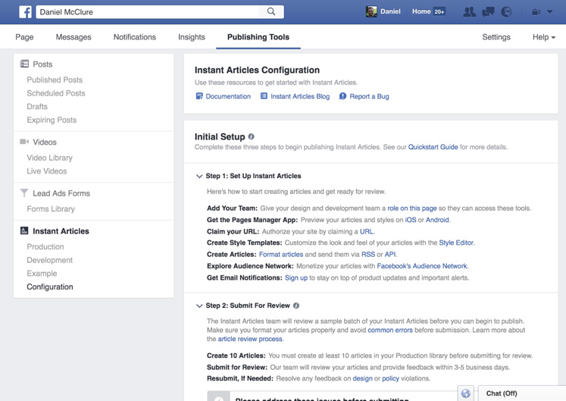Open Forms Library in sidebar

tap(51, 209)
